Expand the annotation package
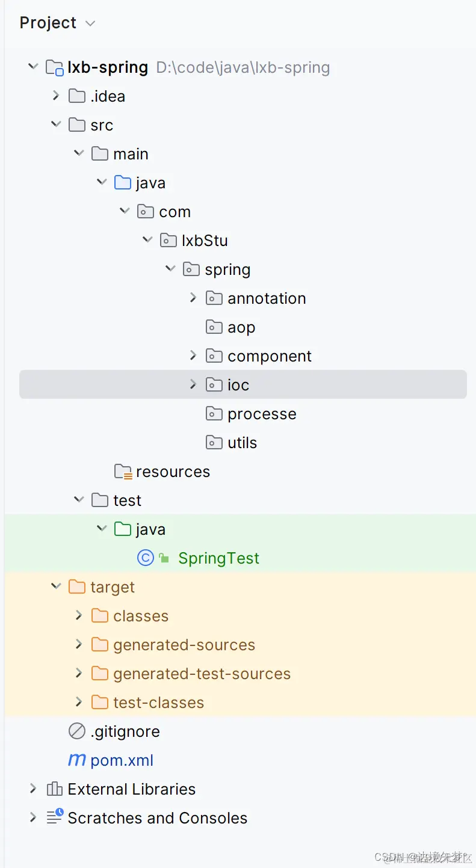Viewport: 476px width, 868px height. pyautogui.click(x=193, y=298)
